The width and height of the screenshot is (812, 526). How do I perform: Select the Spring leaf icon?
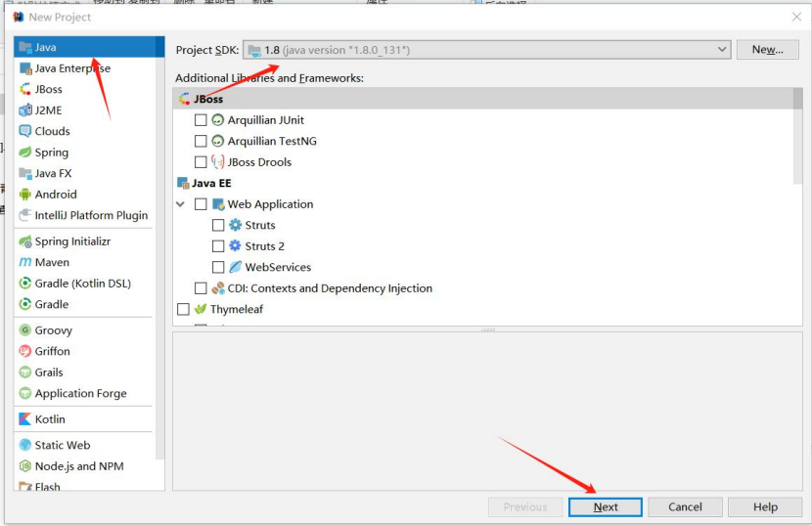(x=24, y=153)
